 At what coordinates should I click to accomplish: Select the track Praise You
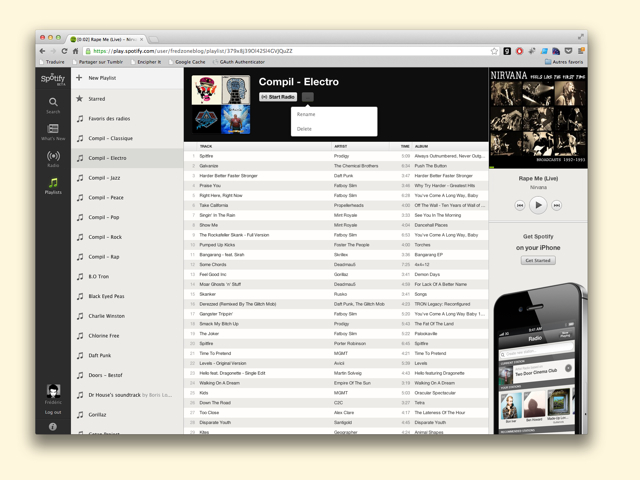(x=210, y=185)
